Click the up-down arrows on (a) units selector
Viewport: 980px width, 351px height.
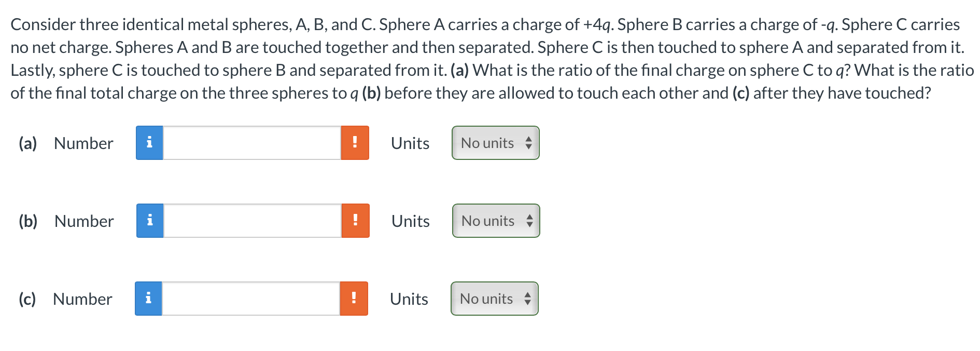coord(528,143)
